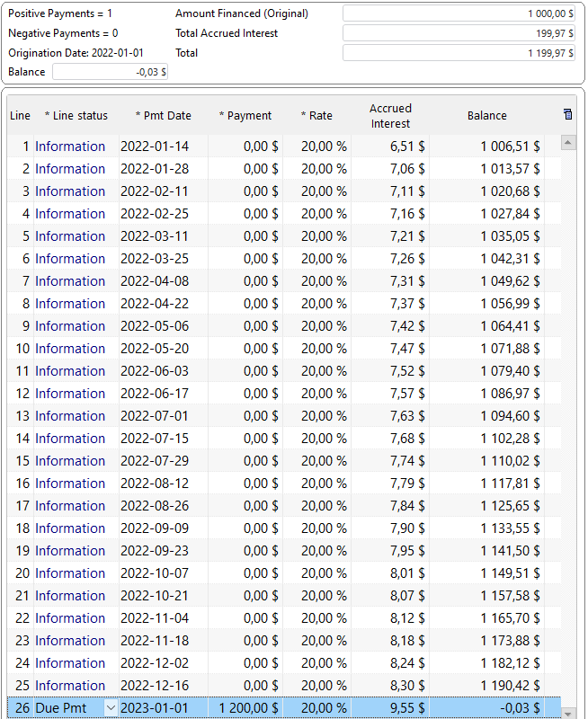Viewport: 588px width, 719px height.
Task: Click the Total field showing 1 199,97 $
Action: coord(459,53)
